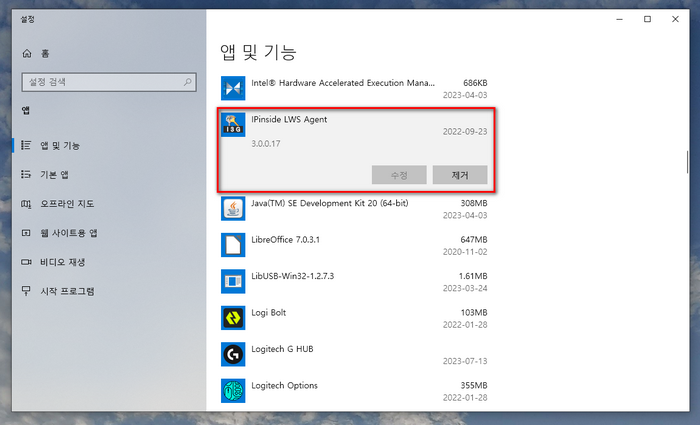The height and width of the screenshot is (425, 700).
Task: Click the 시작 프로그램 icon in sidebar
Action: tap(26, 291)
